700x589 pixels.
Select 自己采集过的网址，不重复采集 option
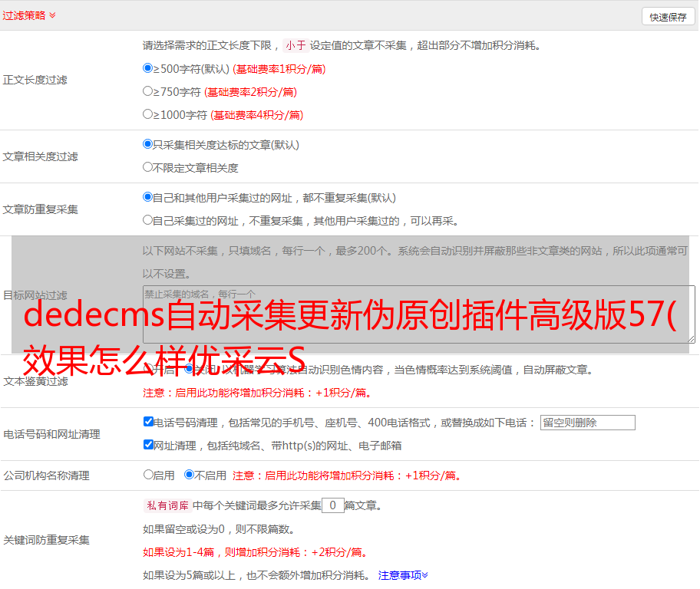pos(147,220)
